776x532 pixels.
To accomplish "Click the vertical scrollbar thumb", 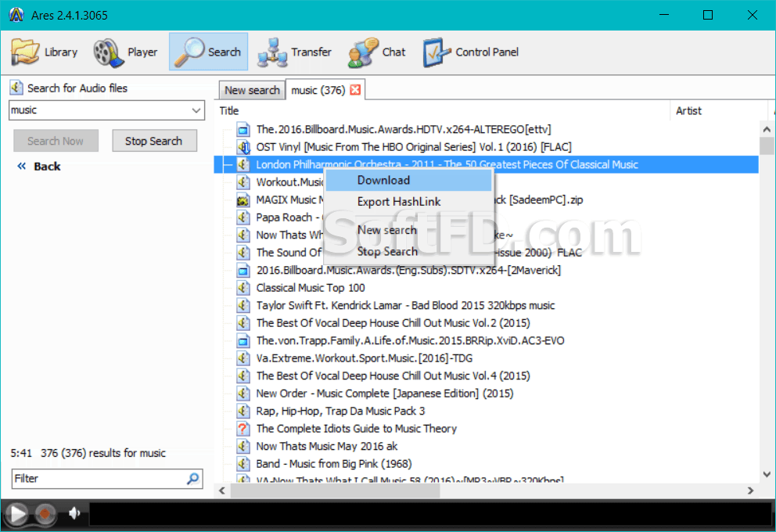I will click(767, 146).
